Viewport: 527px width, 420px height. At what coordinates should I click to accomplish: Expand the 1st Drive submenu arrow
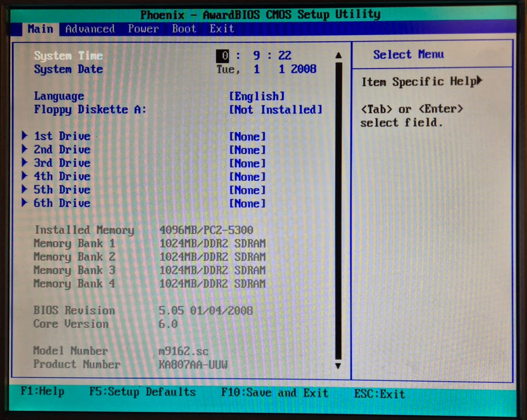point(25,136)
